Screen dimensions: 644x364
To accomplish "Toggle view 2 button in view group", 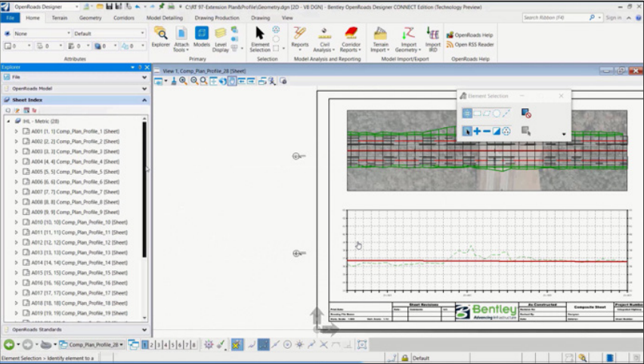I will (x=152, y=344).
